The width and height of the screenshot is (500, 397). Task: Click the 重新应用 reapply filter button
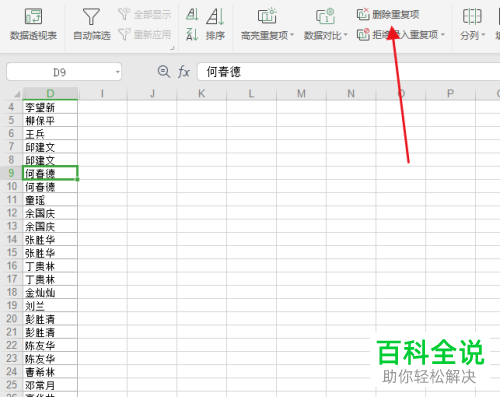click(145, 34)
